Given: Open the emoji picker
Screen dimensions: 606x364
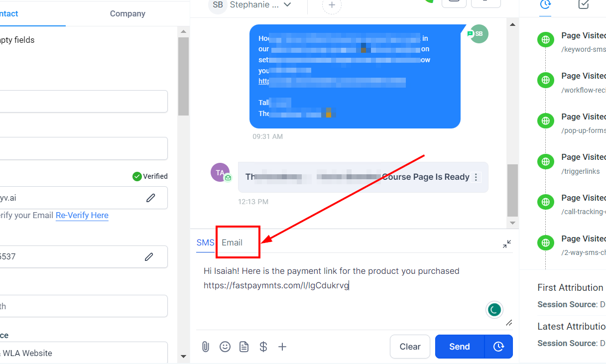Looking at the screenshot, I should tap(225, 347).
